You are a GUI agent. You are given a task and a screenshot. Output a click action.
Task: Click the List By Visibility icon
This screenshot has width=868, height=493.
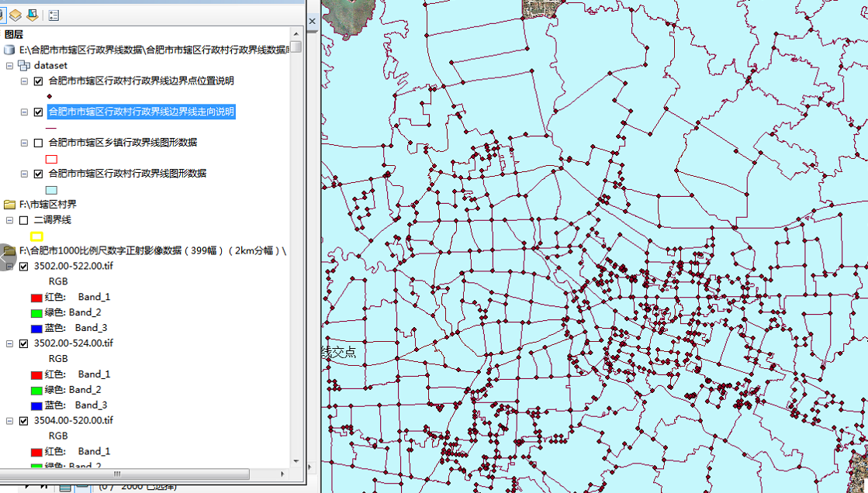coord(15,15)
